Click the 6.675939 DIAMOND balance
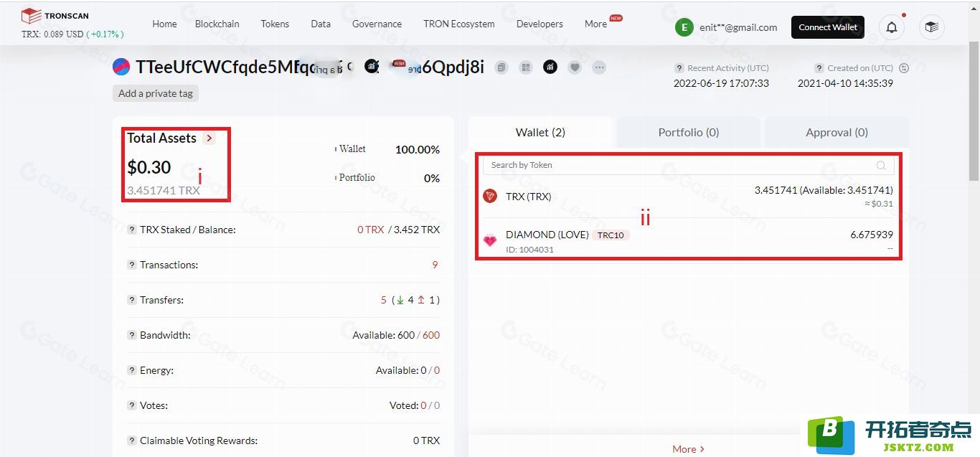980x457 pixels. click(872, 235)
